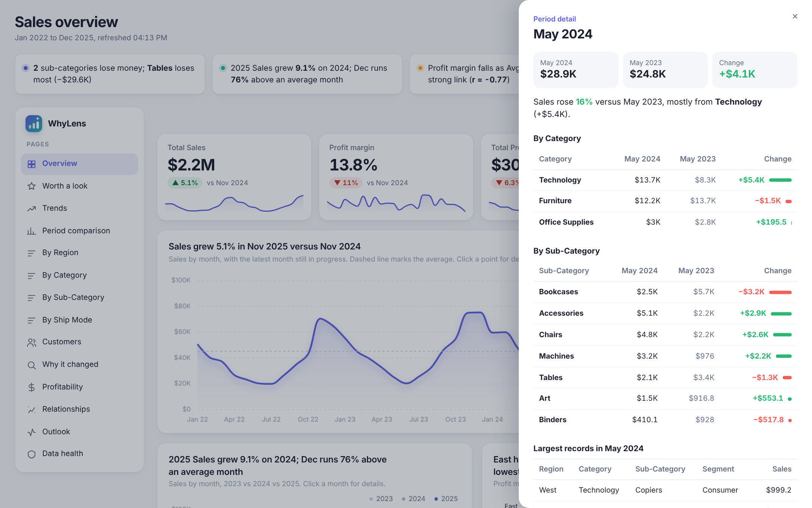
Task: Click the icon next to By Sub-Category
Action: click(32, 298)
